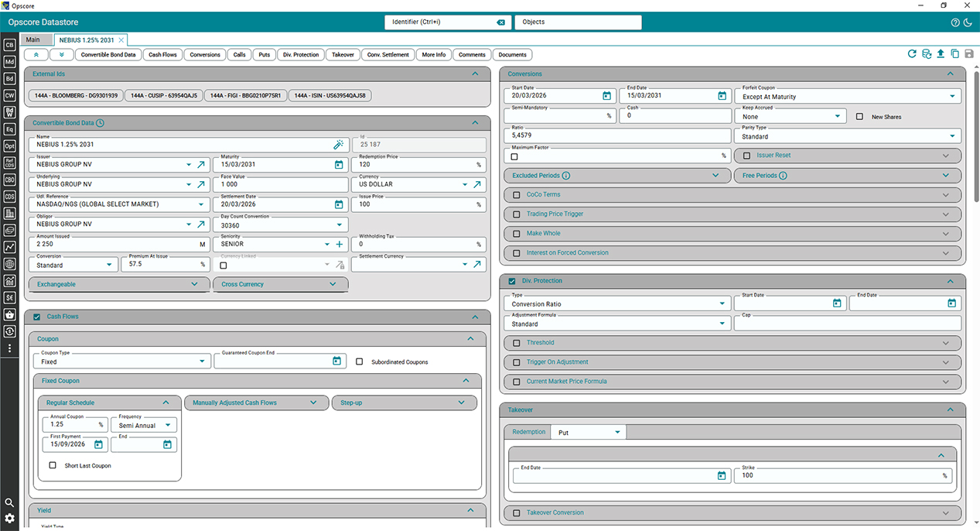Click the upload arrow icon
Image resolution: width=980 pixels, height=531 pixels.
(941, 54)
